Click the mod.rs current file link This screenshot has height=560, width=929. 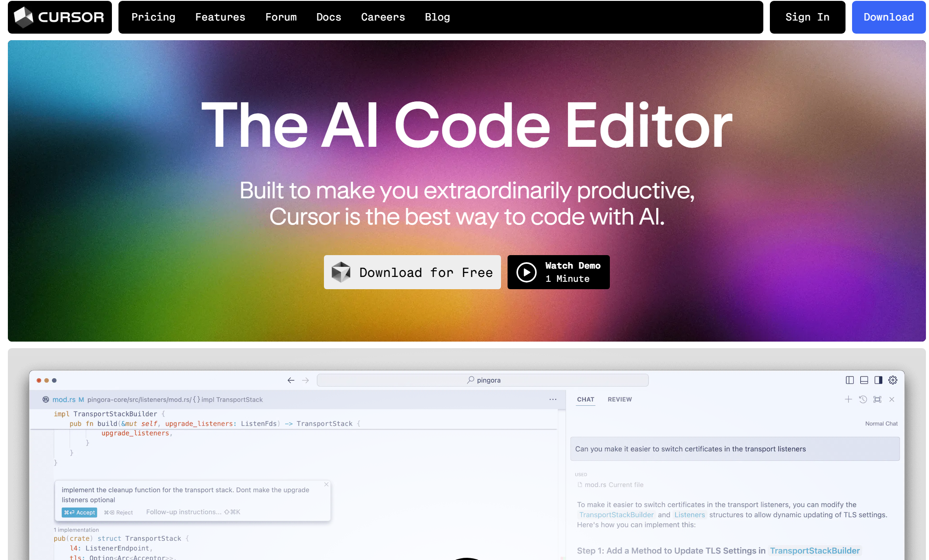pos(610,484)
